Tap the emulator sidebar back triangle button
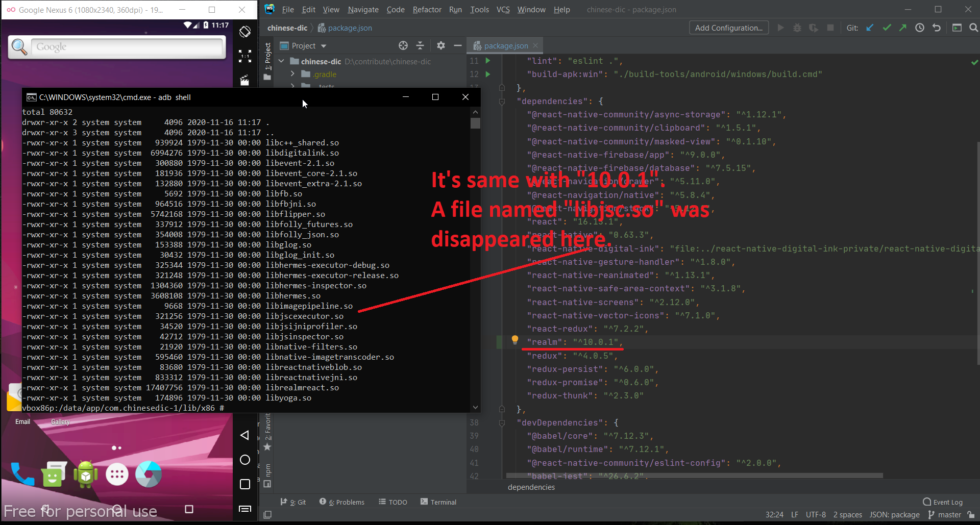The width and height of the screenshot is (980, 525). (245, 435)
